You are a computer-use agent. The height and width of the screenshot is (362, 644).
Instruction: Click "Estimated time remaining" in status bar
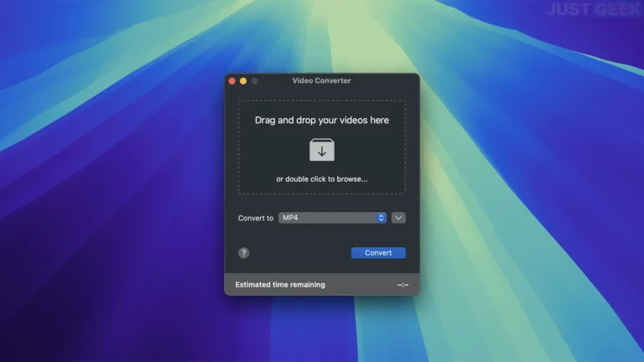click(280, 285)
